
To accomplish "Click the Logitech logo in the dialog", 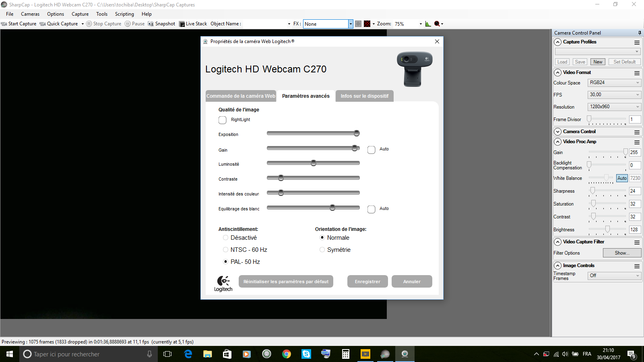I will coord(223,284).
